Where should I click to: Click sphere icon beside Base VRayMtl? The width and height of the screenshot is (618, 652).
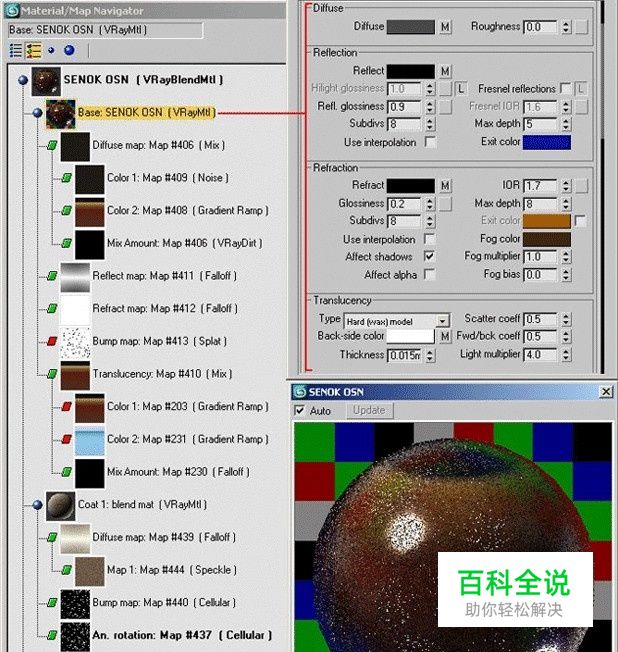[37, 112]
